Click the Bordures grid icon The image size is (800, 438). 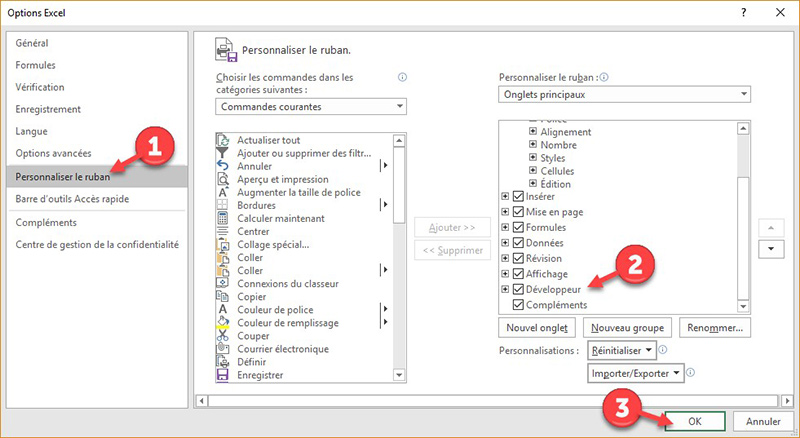click(x=223, y=205)
